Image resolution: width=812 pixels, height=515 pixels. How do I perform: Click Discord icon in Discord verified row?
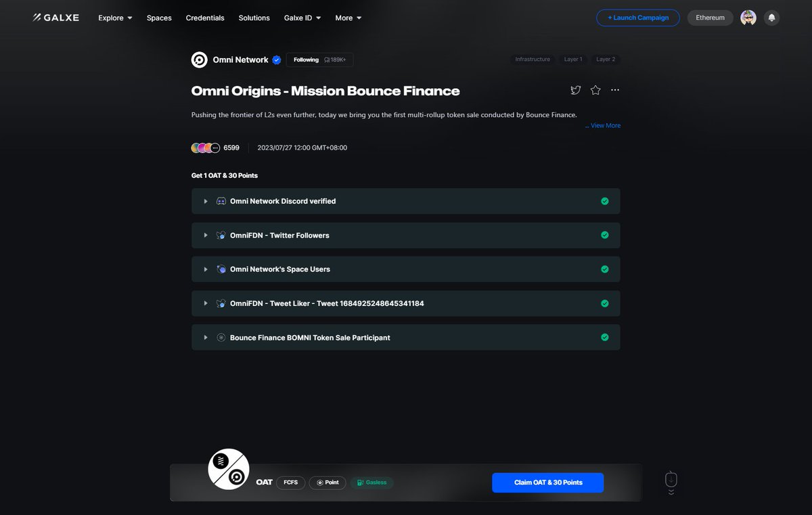(x=221, y=201)
